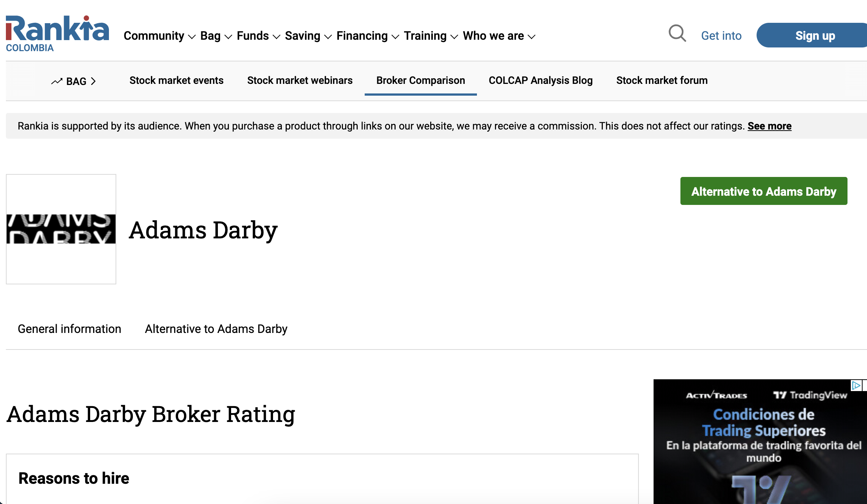Expand the Community dropdown menu
This screenshot has height=504, width=867.
click(x=159, y=36)
